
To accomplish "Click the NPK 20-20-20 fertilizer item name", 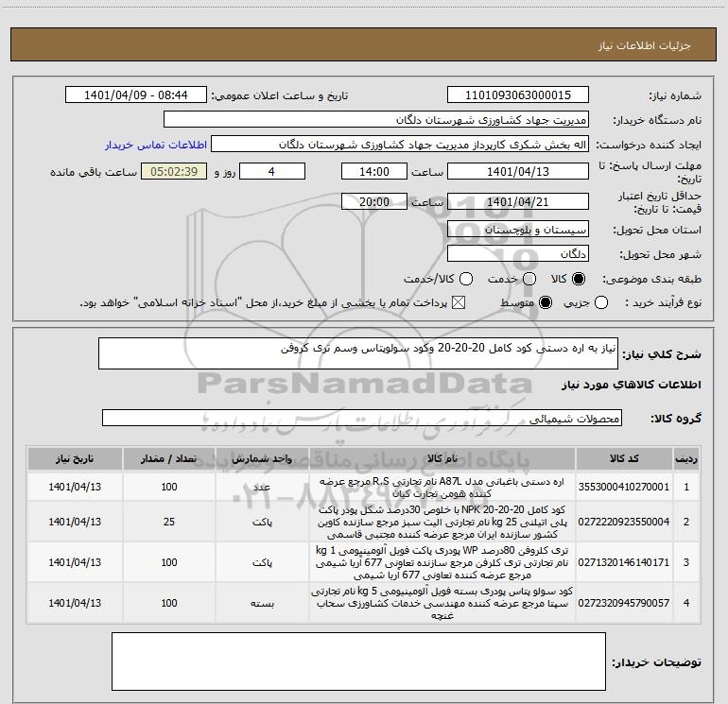I will [442, 522].
